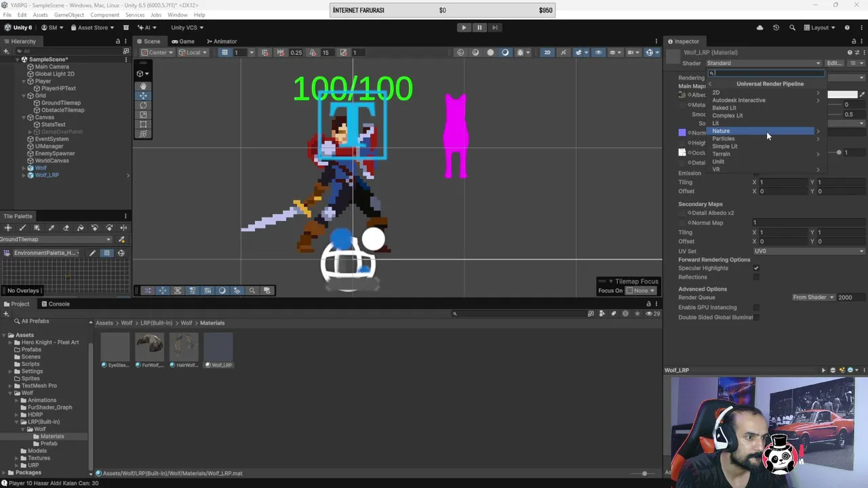Select the Move tool in Scene toolbar
The height and width of the screenshot is (488, 868).
143,96
